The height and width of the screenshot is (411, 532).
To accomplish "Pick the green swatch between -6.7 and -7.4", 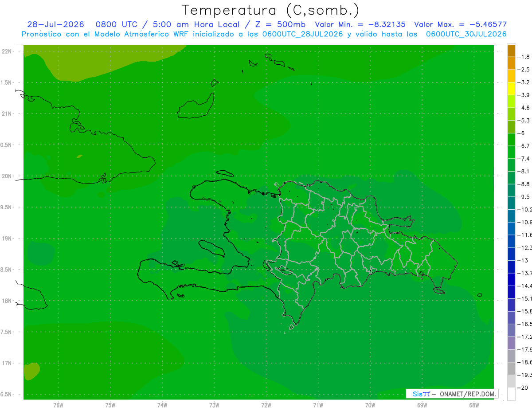I will click(x=511, y=152).
